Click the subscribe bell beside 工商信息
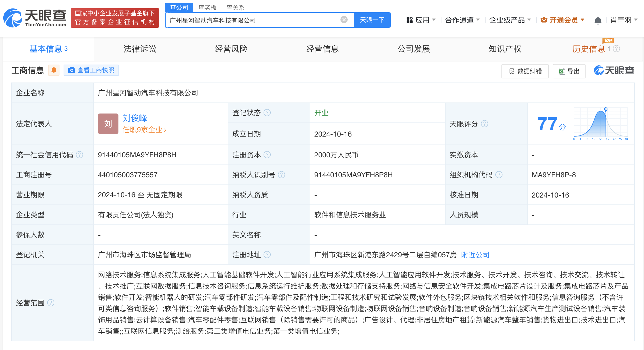644x350 pixels. [x=54, y=70]
